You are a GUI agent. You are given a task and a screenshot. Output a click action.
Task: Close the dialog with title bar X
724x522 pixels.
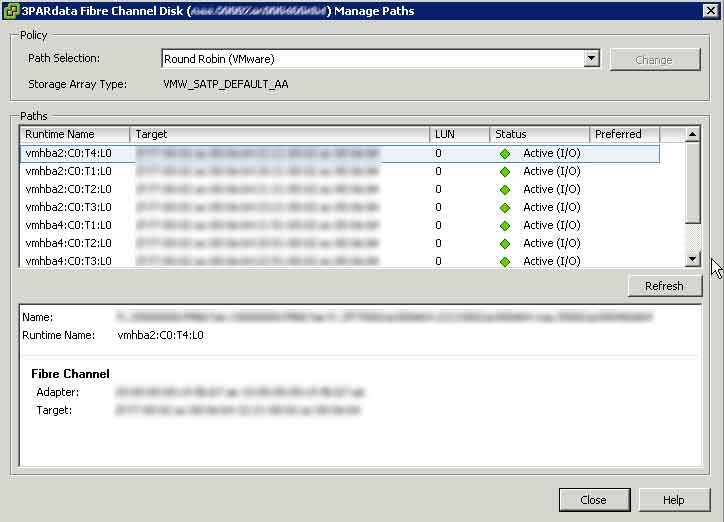[711, 10]
